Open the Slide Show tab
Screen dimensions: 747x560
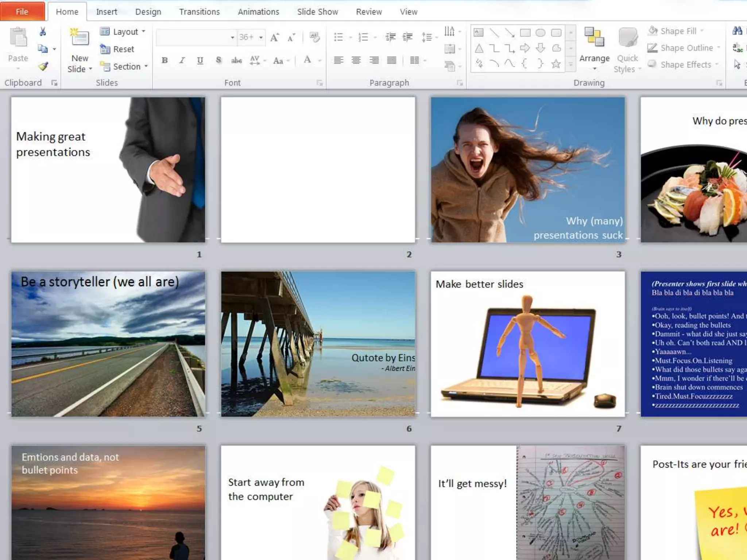[x=317, y=12]
